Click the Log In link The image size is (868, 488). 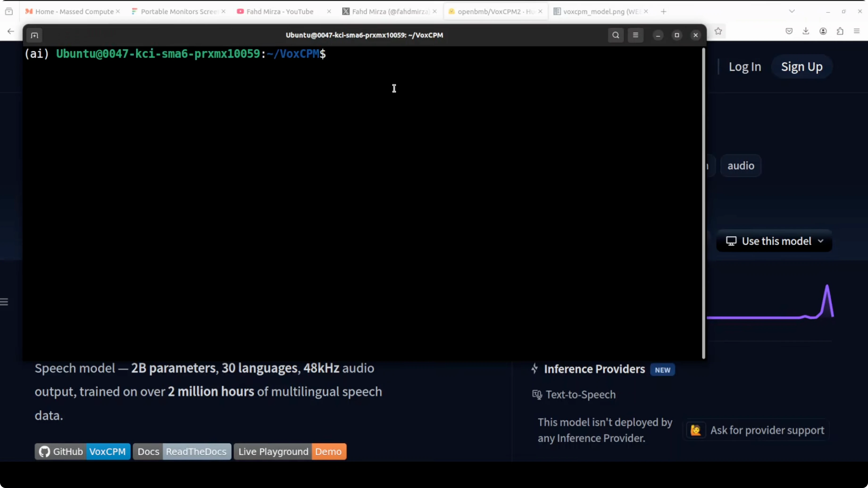click(745, 67)
